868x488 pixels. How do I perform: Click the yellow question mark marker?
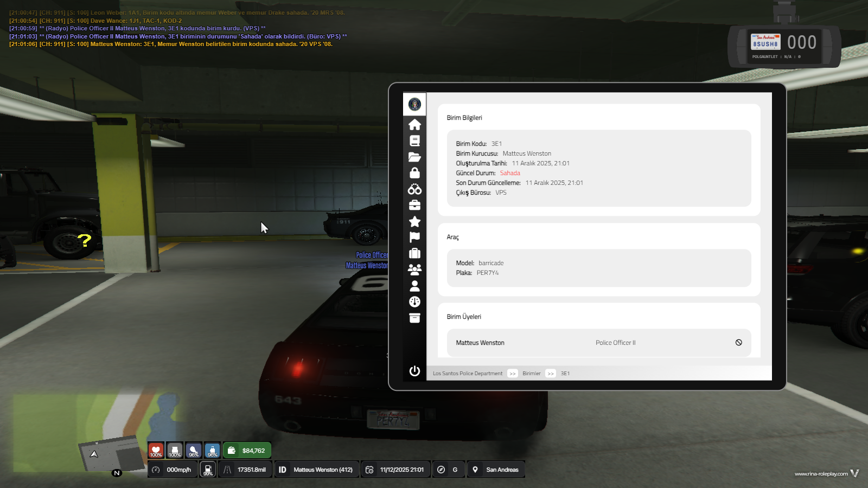click(85, 240)
